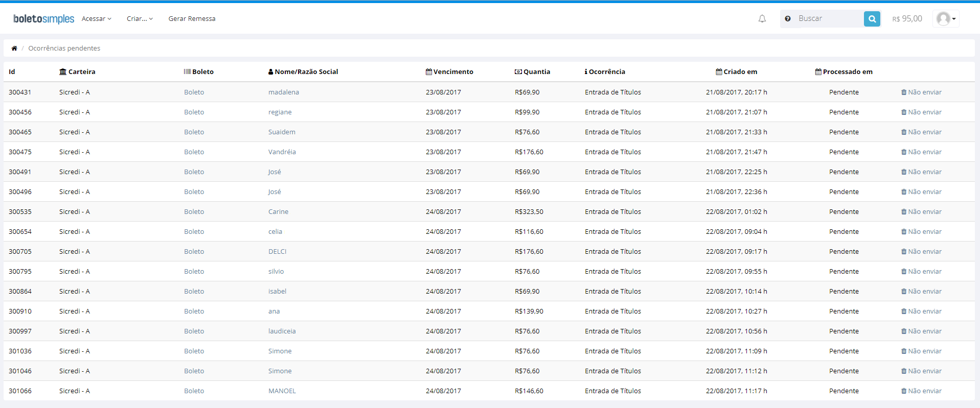Select Id column header

point(12,72)
